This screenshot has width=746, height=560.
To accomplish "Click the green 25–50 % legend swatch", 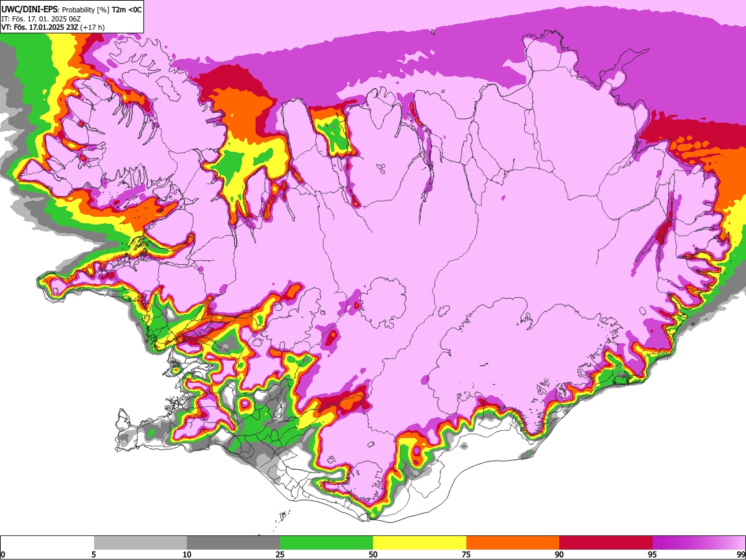I will pos(326,542).
